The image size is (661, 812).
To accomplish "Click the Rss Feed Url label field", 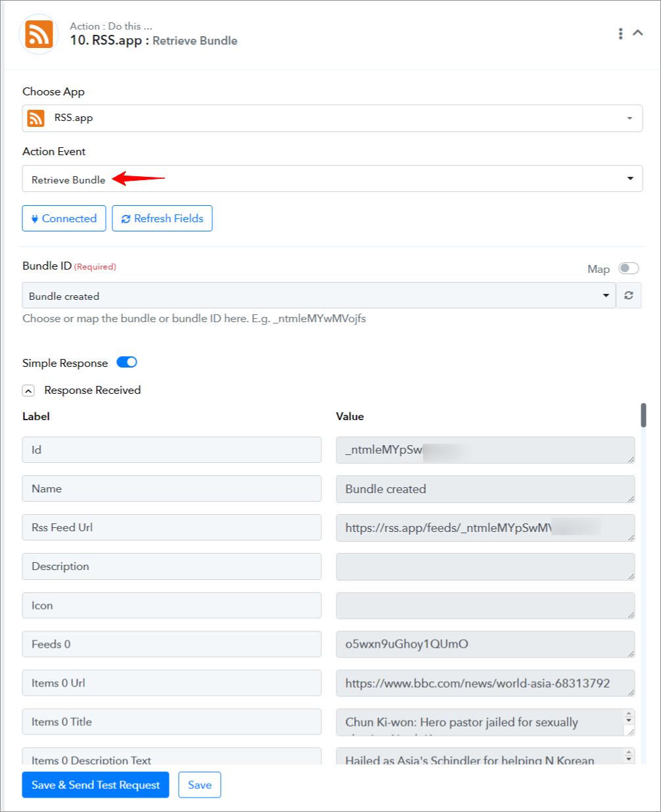I will pyautogui.click(x=171, y=527).
